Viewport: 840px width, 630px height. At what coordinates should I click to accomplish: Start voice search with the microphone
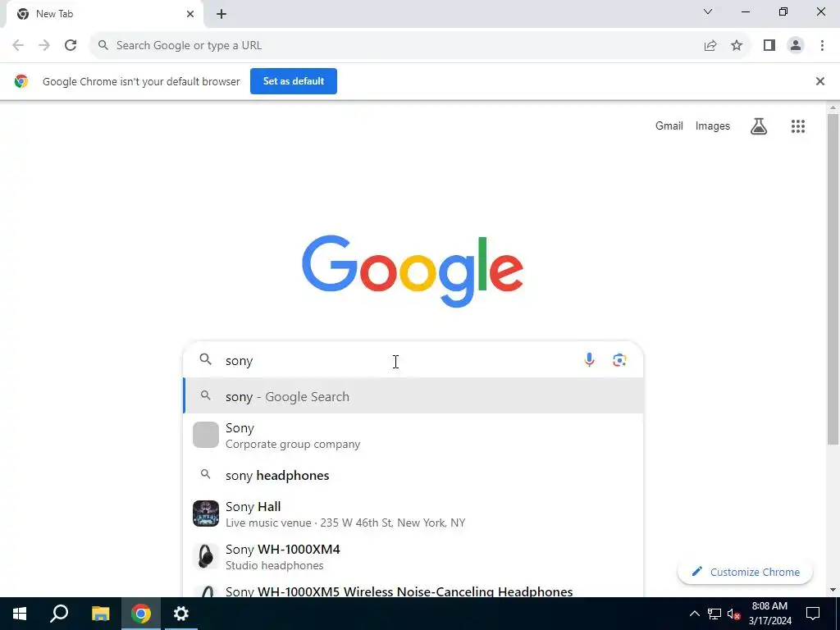(589, 360)
